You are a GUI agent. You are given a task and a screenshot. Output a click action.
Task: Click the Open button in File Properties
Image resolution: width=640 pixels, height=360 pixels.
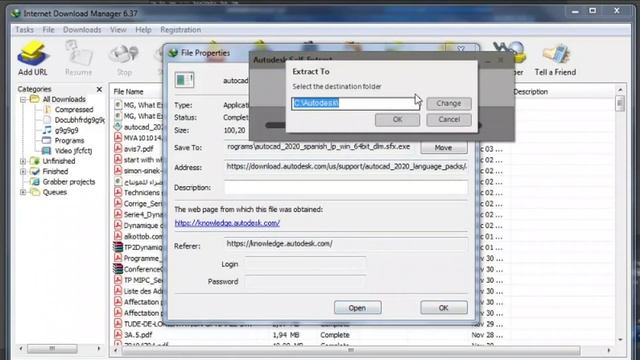click(x=358, y=308)
